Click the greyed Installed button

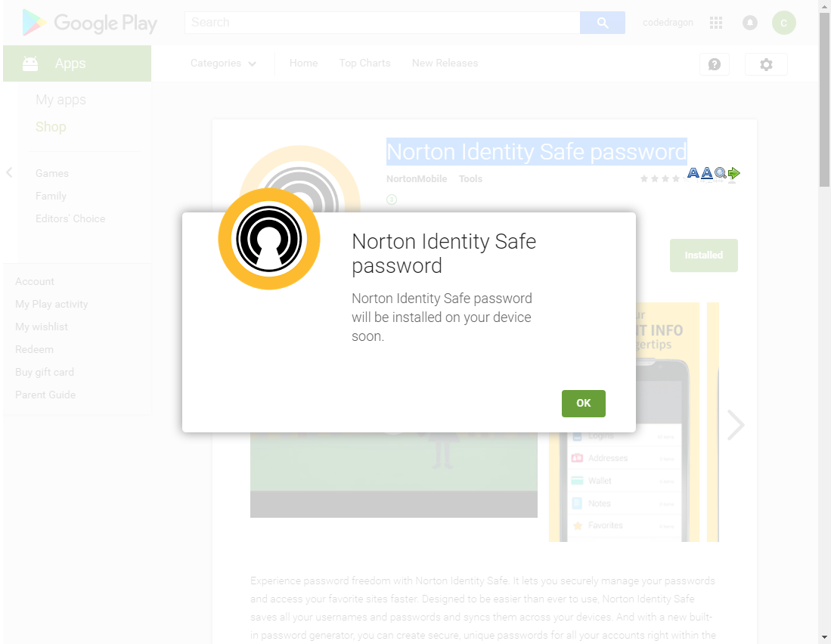pos(703,255)
